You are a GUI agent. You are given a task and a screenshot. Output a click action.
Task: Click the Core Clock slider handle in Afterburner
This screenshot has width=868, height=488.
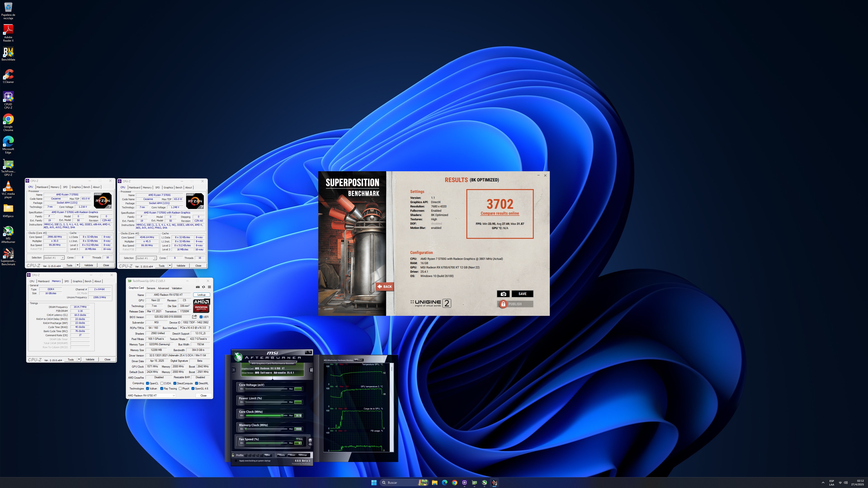coord(282,415)
